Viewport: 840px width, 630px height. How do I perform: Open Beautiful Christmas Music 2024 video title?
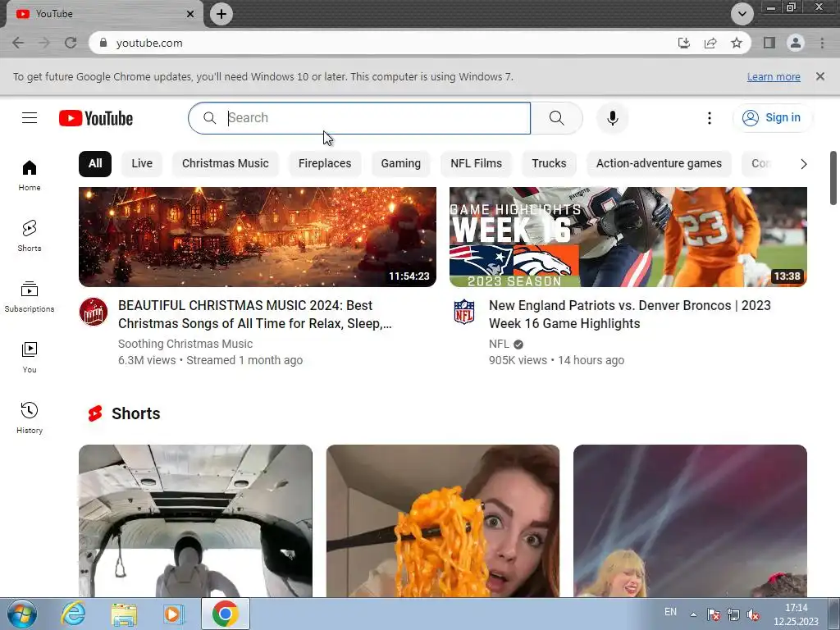[255, 314]
